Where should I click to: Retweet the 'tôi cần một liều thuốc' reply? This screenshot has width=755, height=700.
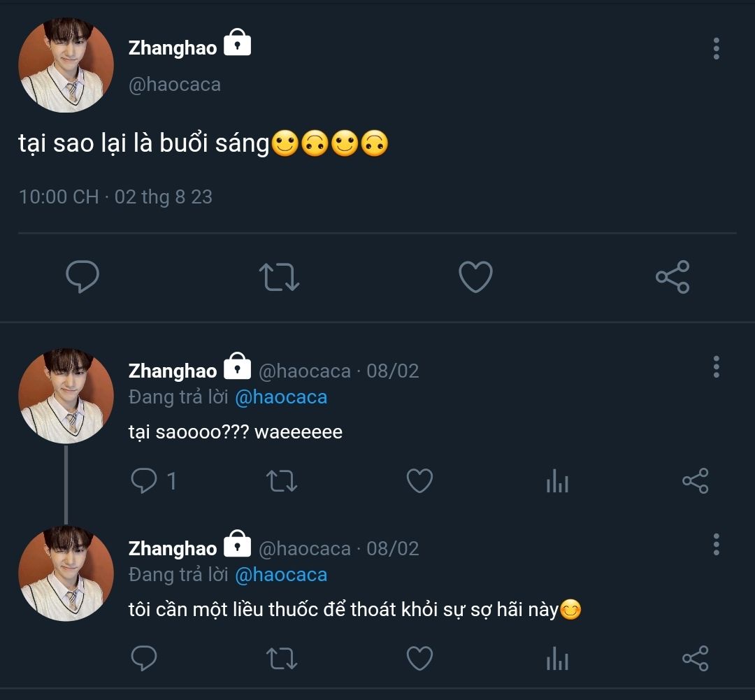[282, 659]
